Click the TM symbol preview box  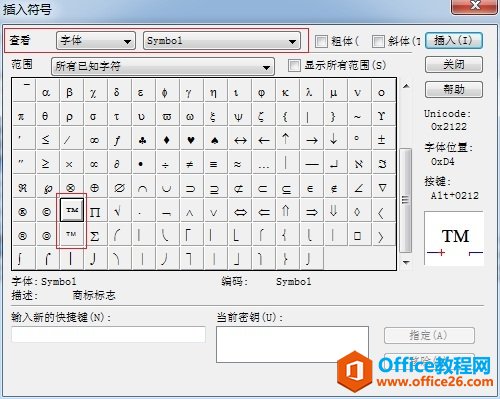(x=454, y=238)
